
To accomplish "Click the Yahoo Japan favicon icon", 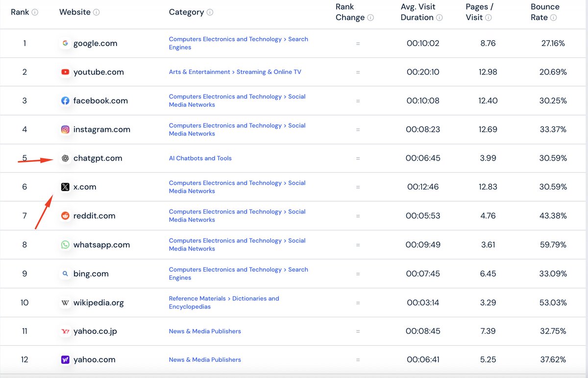I will click(65, 331).
